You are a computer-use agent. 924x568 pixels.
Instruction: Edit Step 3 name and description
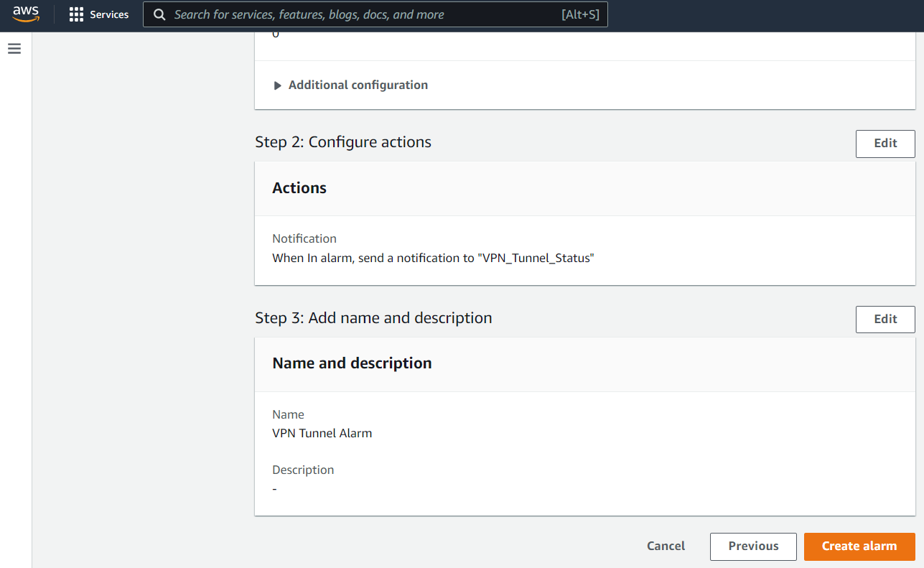pyautogui.click(x=885, y=320)
